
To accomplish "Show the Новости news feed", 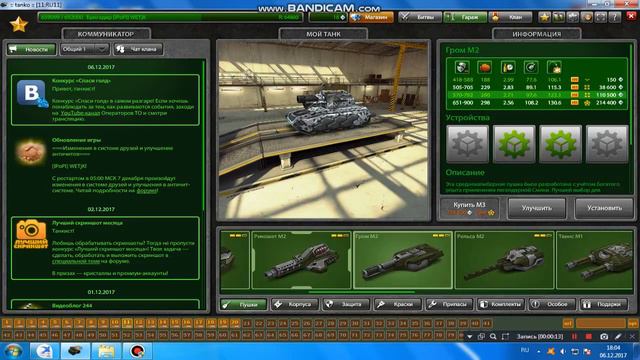I will (31, 49).
